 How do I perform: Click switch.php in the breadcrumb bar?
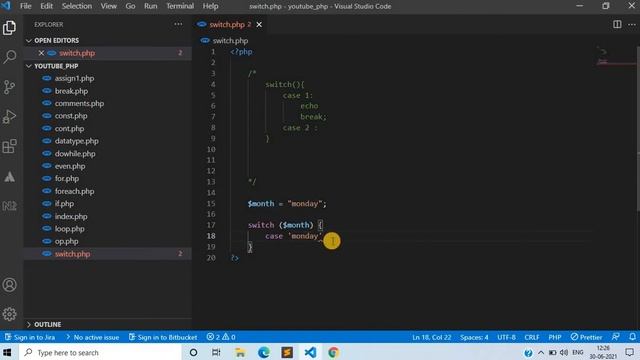(230, 40)
